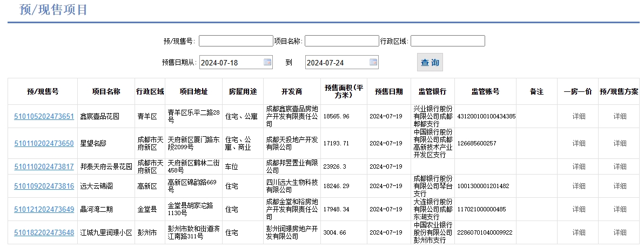The image size is (644, 247).
Task: Focus the 预/现售号 input field
Action: [x=236, y=41]
